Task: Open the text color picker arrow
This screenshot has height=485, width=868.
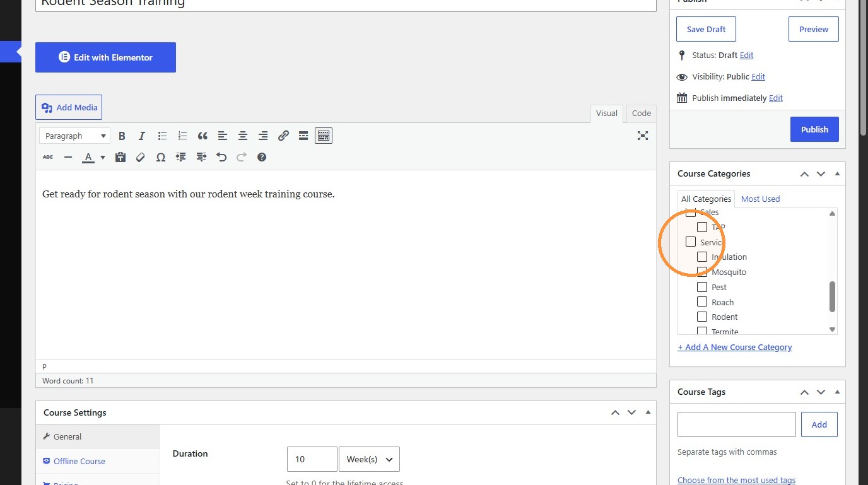Action: pos(103,157)
